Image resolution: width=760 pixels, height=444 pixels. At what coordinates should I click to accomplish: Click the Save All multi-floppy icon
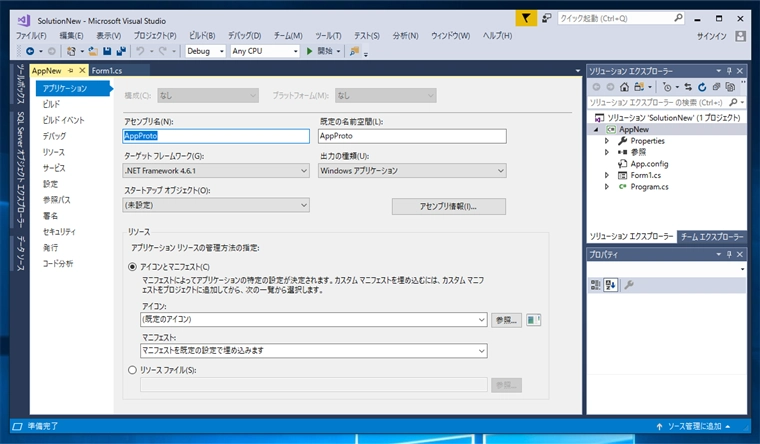[x=121, y=51]
